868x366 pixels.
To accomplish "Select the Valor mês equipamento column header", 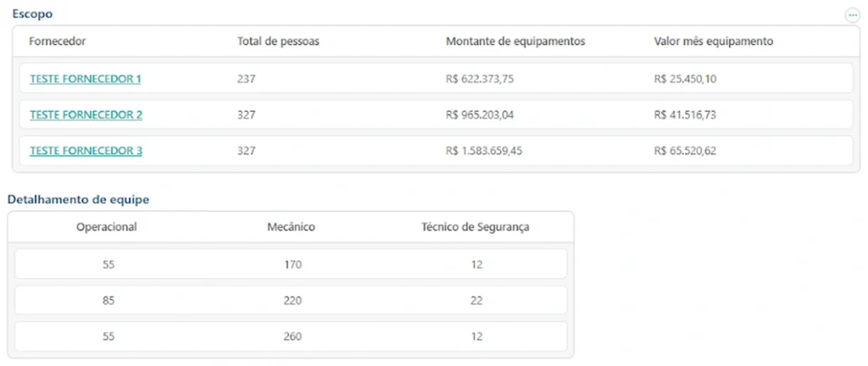I will coord(713,41).
